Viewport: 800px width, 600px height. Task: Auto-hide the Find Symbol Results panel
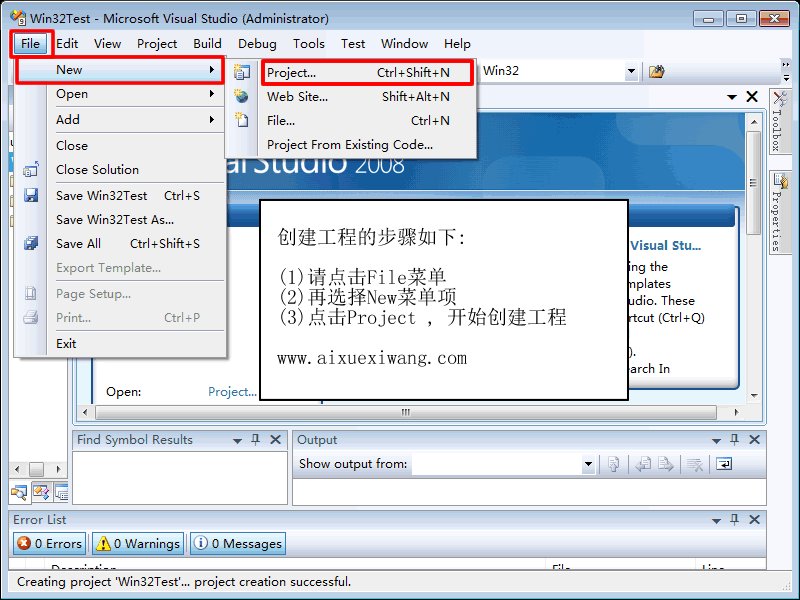click(256, 440)
